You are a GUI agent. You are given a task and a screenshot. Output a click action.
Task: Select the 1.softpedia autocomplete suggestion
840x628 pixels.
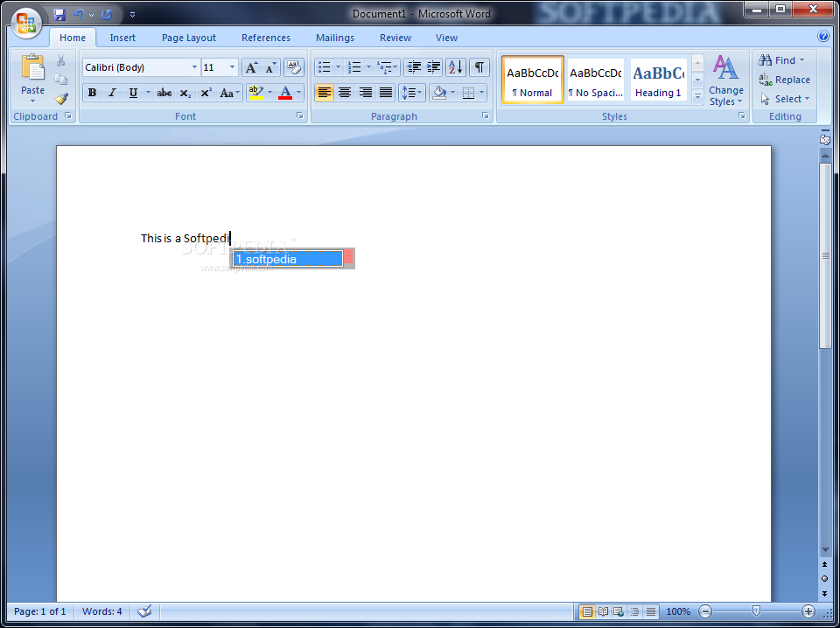click(288, 259)
